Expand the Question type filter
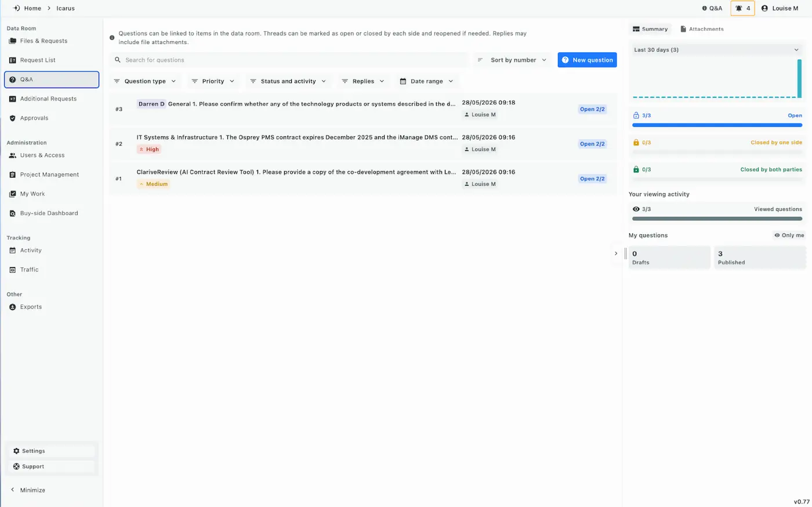 145,81
